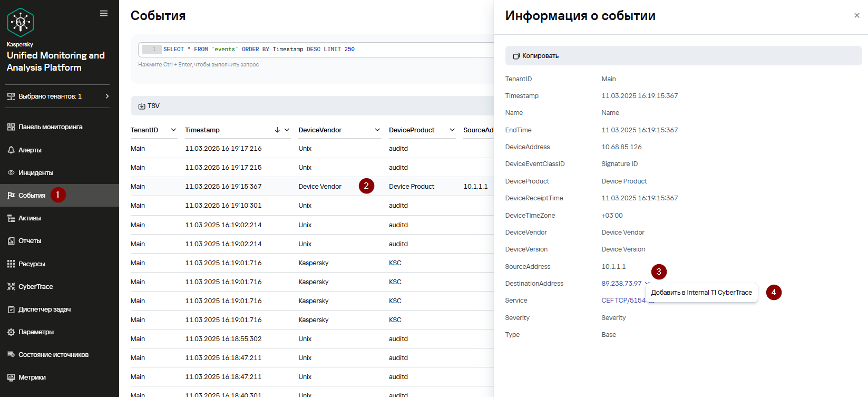Choose 'Добавить в Internal TI CyberTrace'
This screenshot has width=868, height=397.
(701, 293)
